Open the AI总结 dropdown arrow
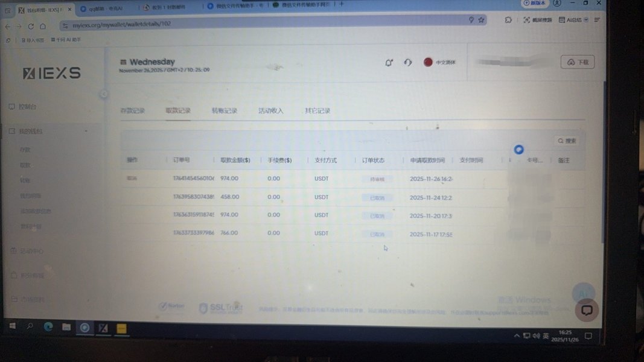 [586, 20]
